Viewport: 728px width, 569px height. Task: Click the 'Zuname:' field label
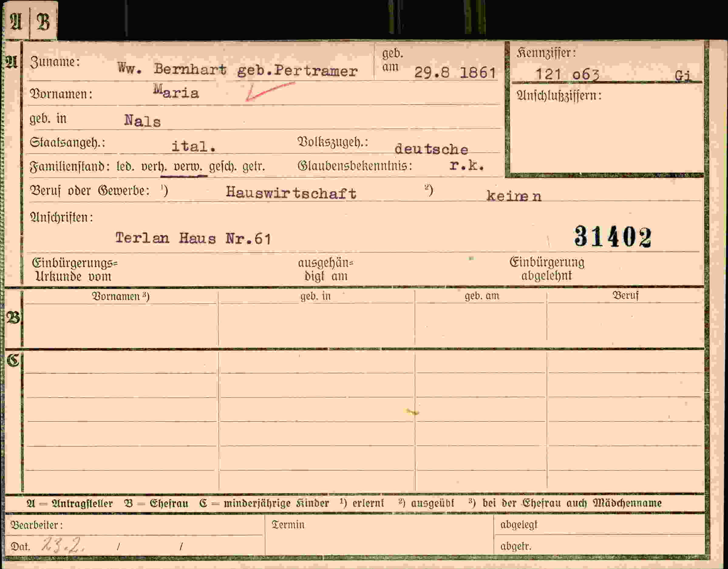pyautogui.click(x=55, y=62)
